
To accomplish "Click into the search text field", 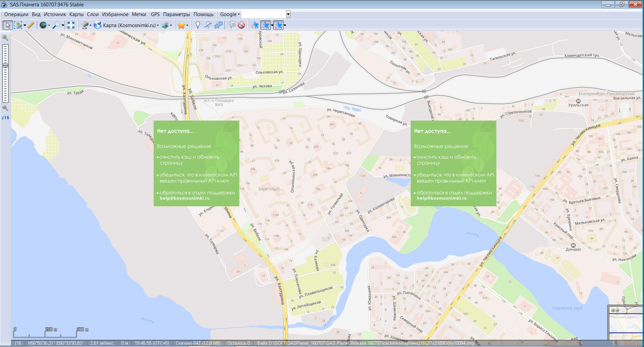I will pos(264,14).
